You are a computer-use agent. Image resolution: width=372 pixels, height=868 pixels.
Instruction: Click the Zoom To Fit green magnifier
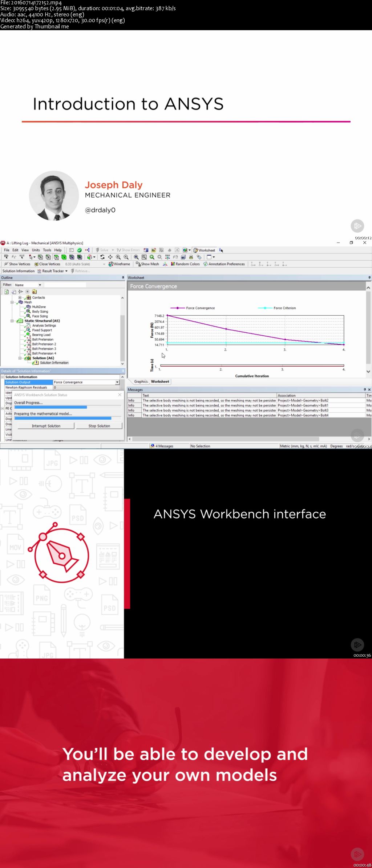pyautogui.click(x=152, y=257)
